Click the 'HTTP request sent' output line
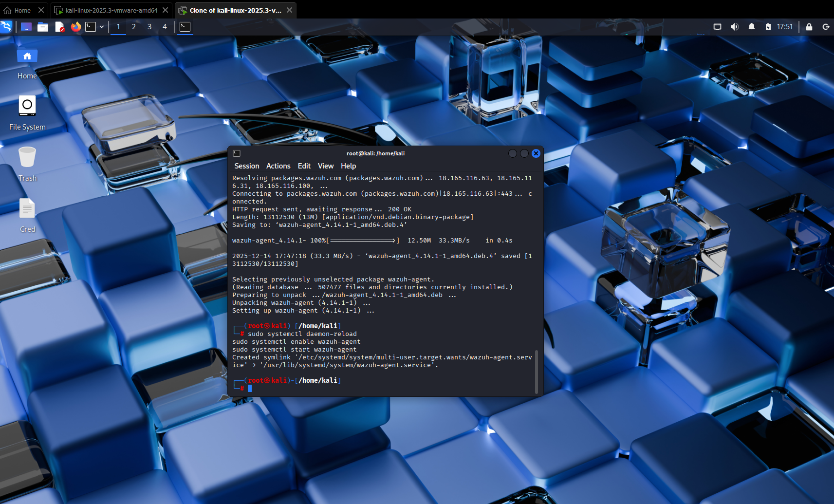834x504 pixels. pyautogui.click(x=322, y=209)
